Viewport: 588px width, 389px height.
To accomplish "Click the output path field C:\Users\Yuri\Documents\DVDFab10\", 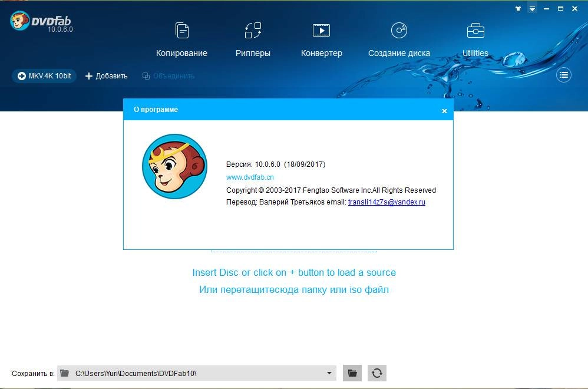I will (197, 373).
